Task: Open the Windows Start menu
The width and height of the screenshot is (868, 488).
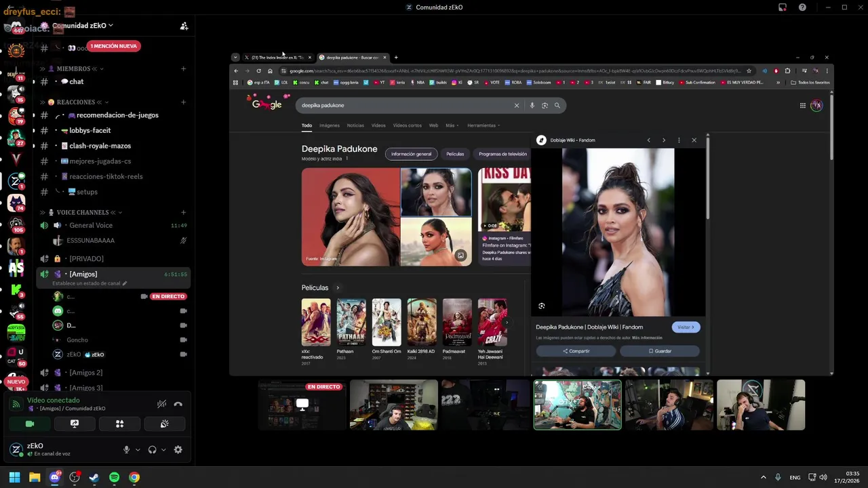Action: click(x=14, y=477)
